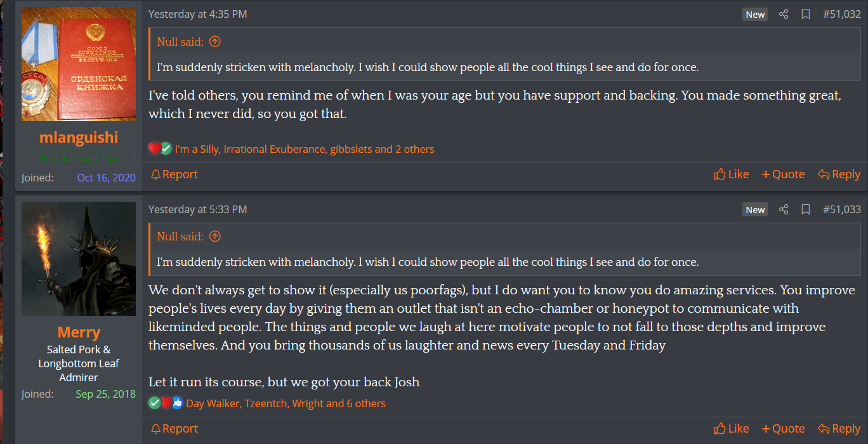868x444 pixels.
Task: Share post #51,033 via share icon
Action: tap(784, 209)
